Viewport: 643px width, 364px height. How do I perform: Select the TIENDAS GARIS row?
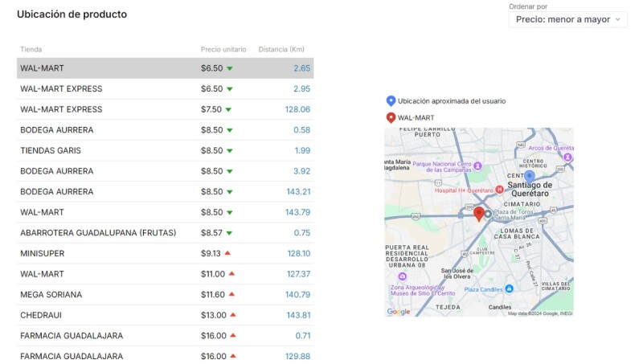coord(166,150)
